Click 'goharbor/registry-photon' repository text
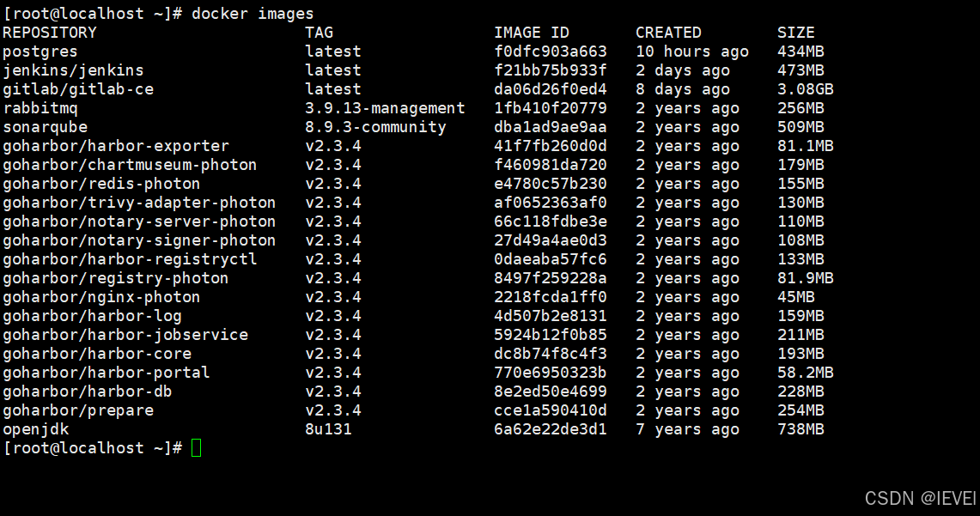 (116, 278)
